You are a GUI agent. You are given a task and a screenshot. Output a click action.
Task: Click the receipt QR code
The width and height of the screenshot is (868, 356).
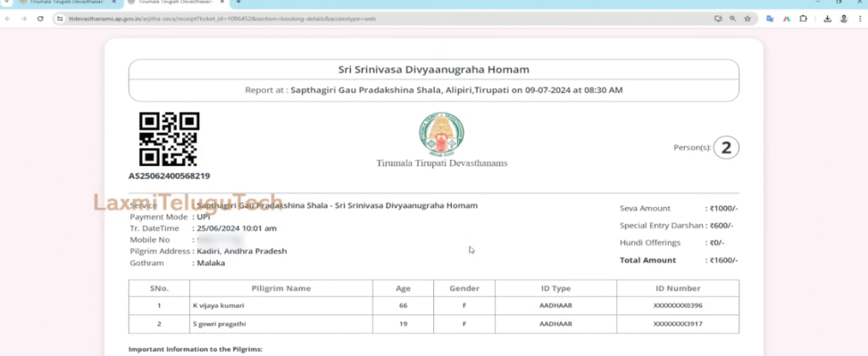click(169, 139)
